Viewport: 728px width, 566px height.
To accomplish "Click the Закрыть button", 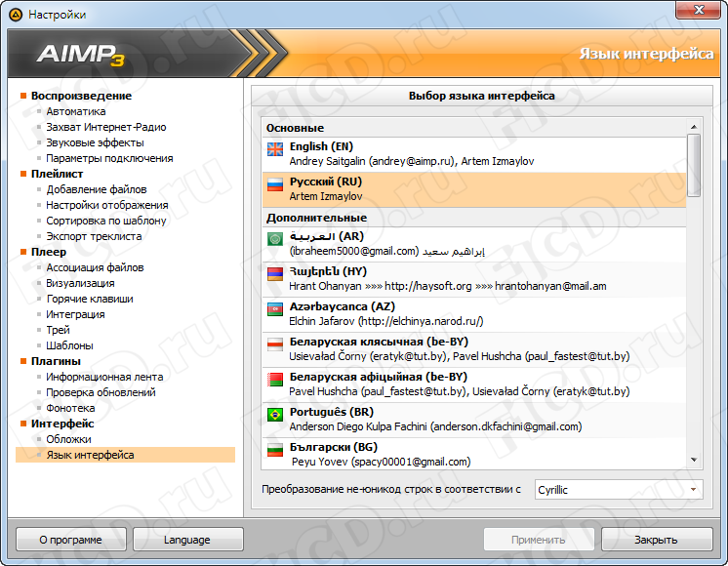I will (657, 540).
